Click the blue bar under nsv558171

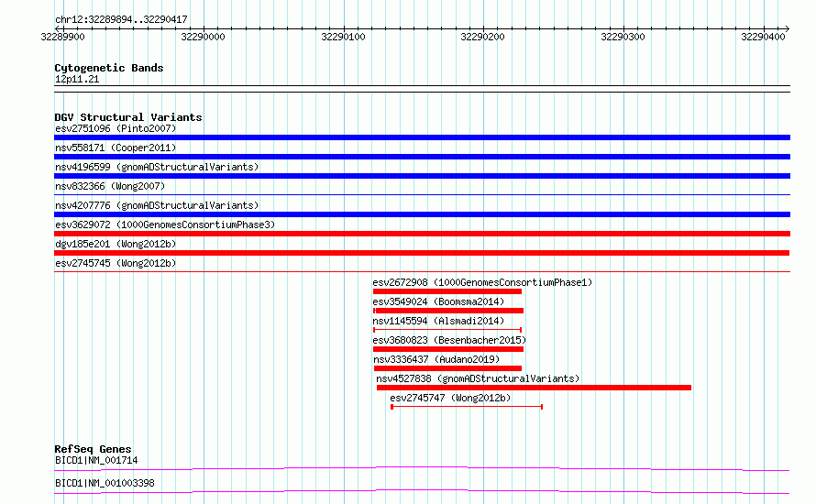tap(422, 157)
